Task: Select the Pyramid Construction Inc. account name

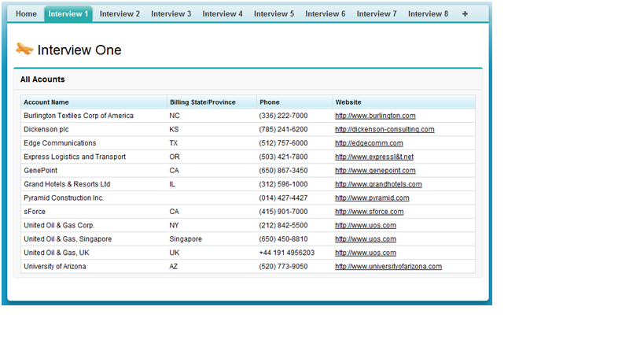Action: pyautogui.click(x=64, y=198)
